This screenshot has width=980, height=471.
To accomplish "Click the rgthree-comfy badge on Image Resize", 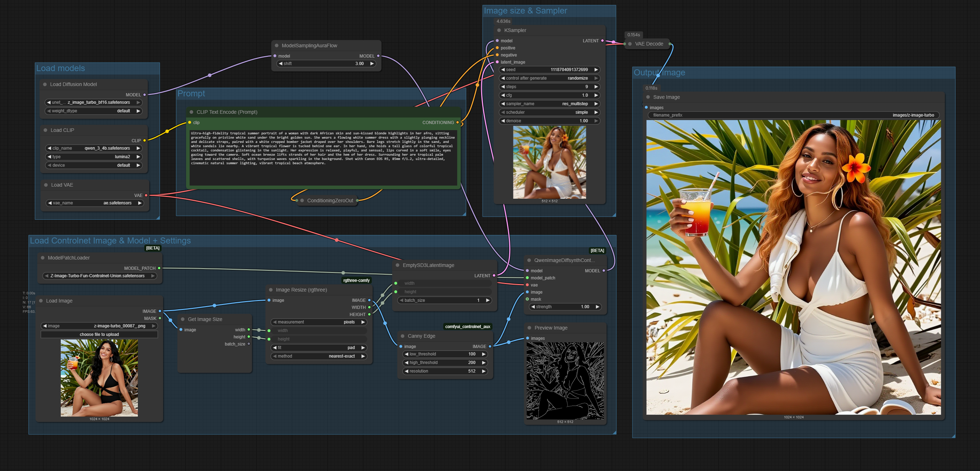I will 356,280.
